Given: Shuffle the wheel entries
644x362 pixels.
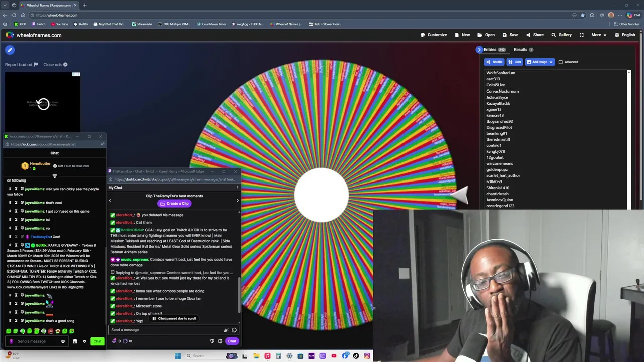Looking at the screenshot, I should pyautogui.click(x=494, y=62).
